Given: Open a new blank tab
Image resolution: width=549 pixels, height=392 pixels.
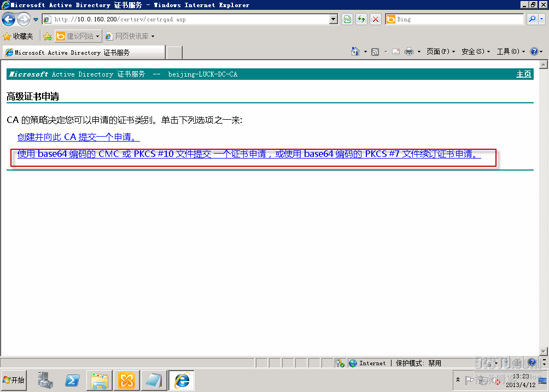Looking at the screenshot, I should click(x=174, y=52).
